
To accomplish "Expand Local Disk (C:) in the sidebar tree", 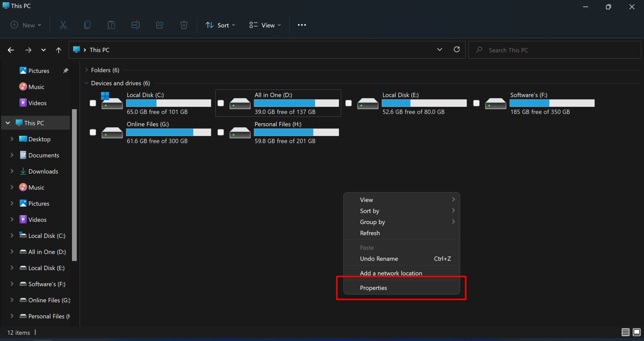I will click(x=12, y=235).
